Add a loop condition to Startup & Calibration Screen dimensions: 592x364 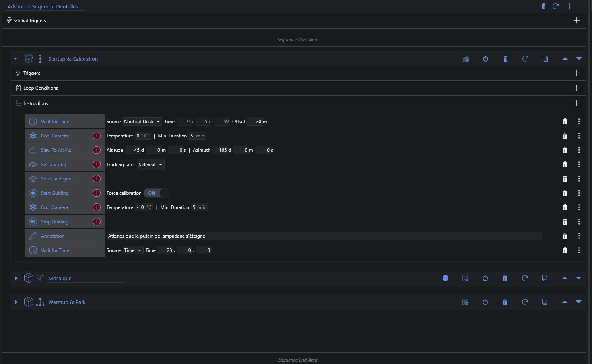point(576,88)
